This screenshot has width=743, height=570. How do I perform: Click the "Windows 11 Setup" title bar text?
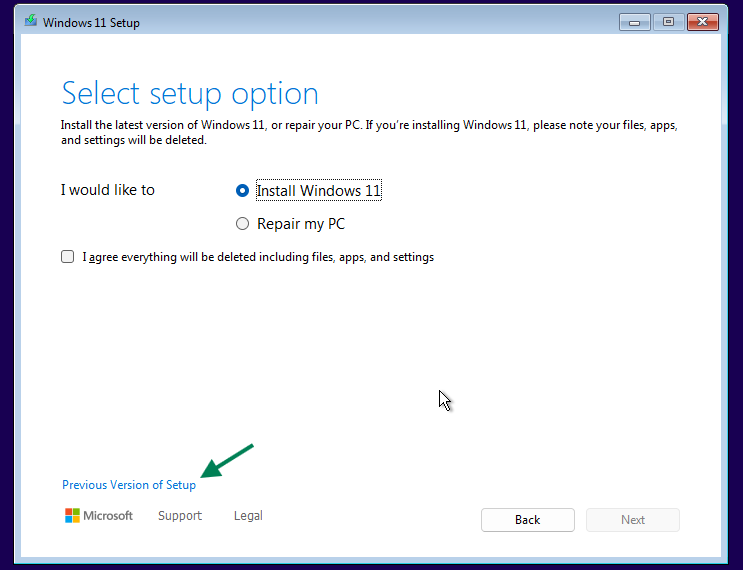[x=91, y=22]
